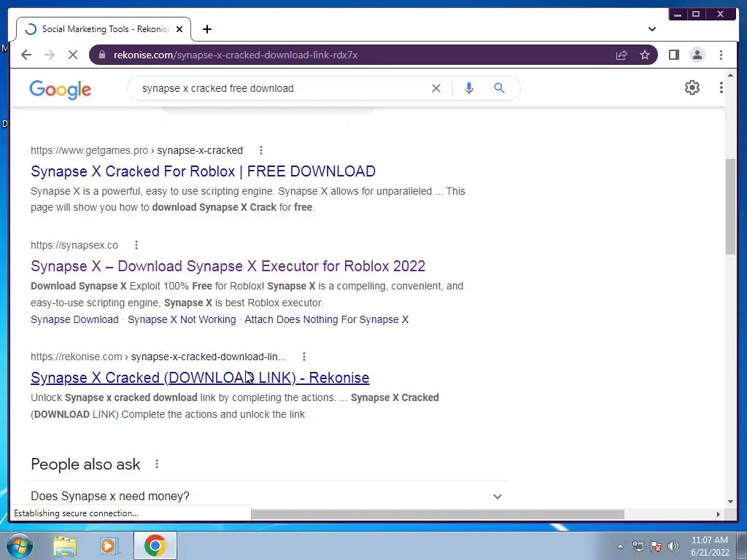Image resolution: width=747 pixels, height=560 pixels.
Task: Open the options dots beside settings gear
Action: (x=721, y=87)
